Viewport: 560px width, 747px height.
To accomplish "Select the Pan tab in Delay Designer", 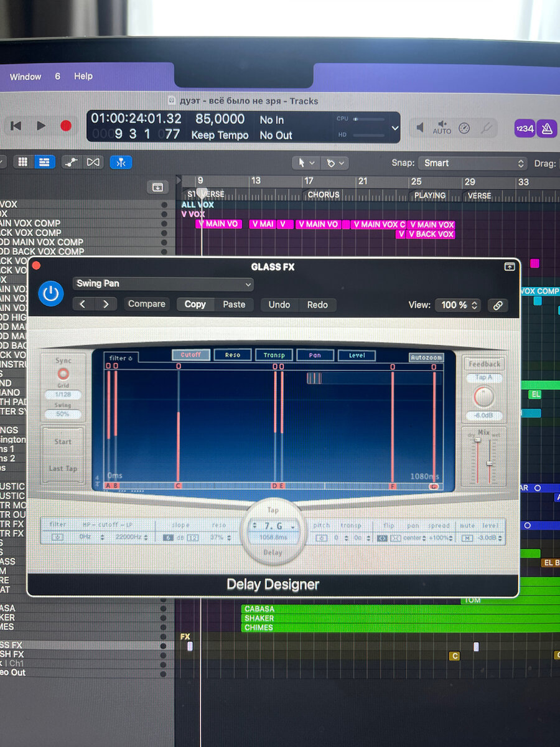I will point(315,355).
